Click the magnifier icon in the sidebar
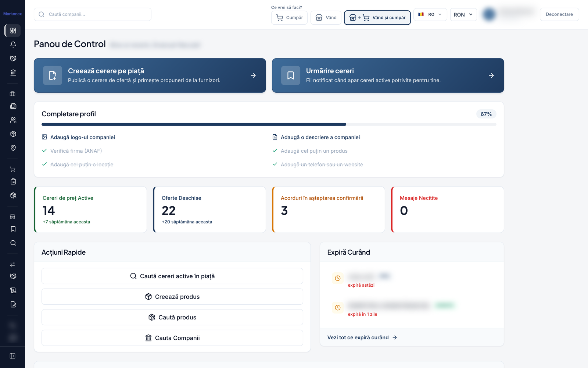This screenshot has height=368, width=588. 13,243
